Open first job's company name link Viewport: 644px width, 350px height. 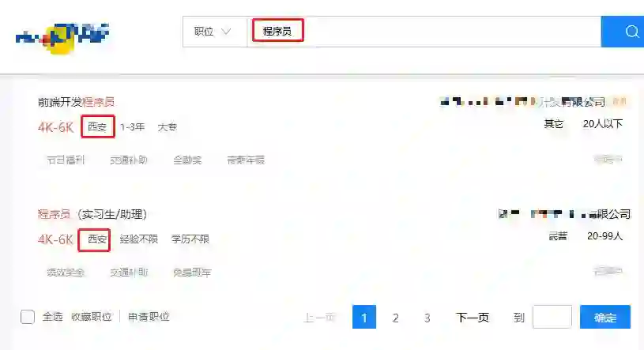[522, 101]
